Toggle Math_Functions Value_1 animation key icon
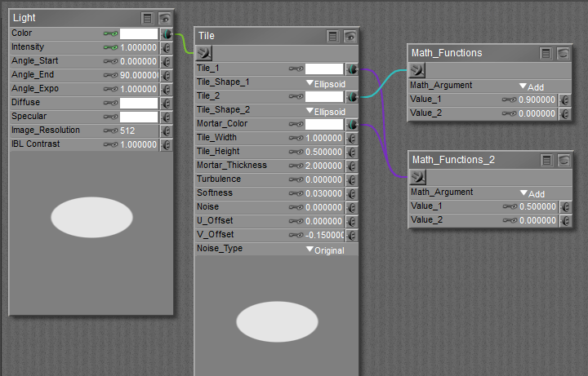The height and width of the screenshot is (376, 588). pyautogui.click(x=509, y=100)
